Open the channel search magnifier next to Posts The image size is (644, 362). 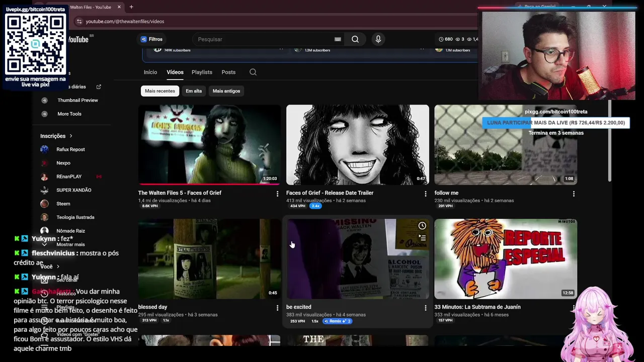pos(253,72)
